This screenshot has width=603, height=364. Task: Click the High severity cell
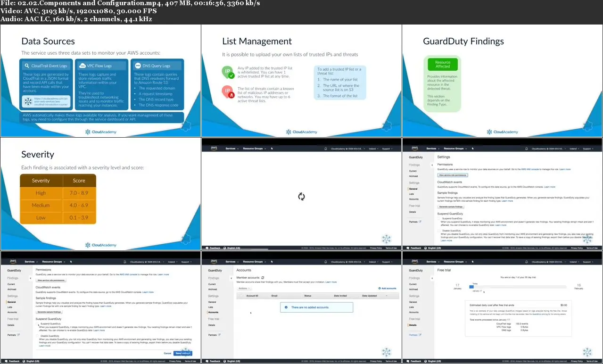coord(41,193)
